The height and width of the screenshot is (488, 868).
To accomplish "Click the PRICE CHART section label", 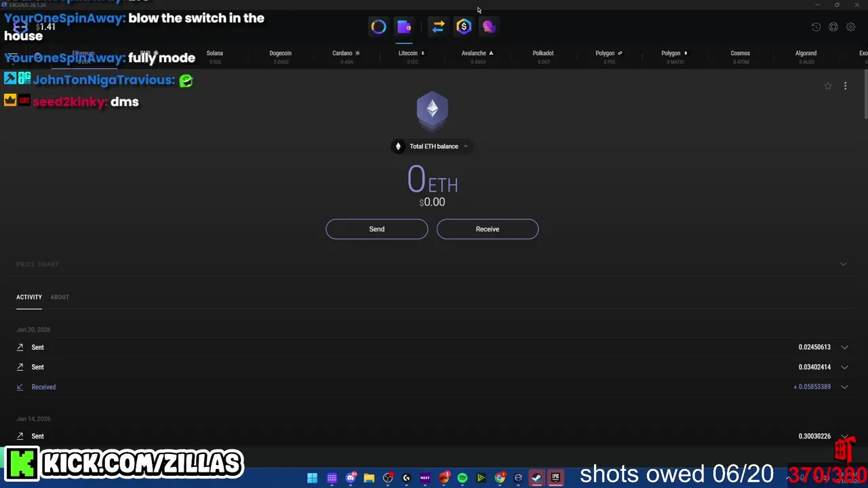I will (x=37, y=264).
